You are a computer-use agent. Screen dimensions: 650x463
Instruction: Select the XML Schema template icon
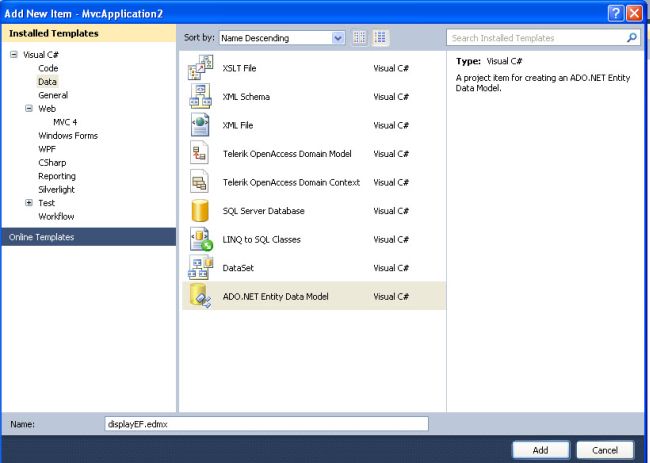click(201, 96)
